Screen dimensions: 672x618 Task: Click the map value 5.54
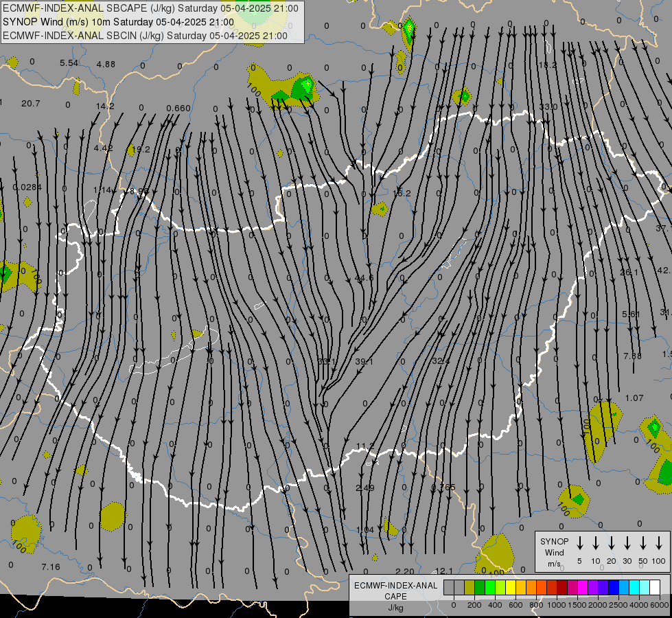pyautogui.click(x=69, y=63)
